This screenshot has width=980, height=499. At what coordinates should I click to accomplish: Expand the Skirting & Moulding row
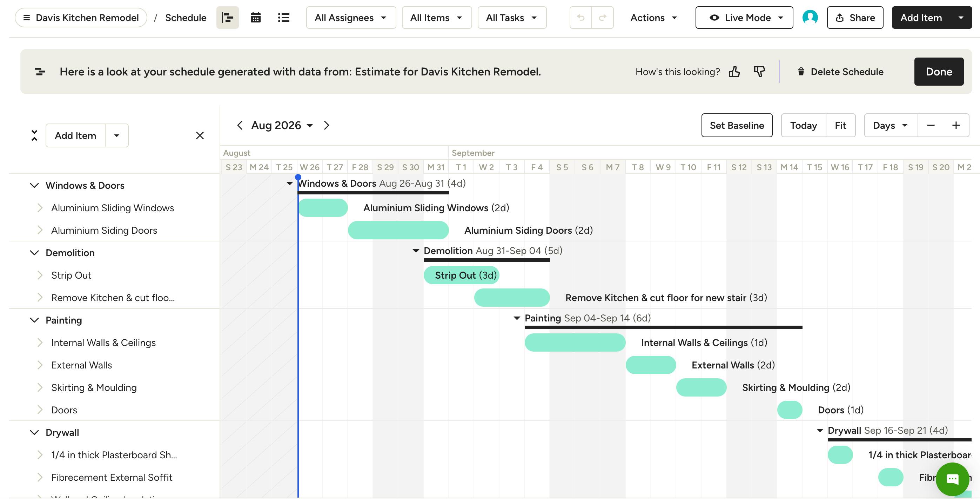tap(40, 387)
